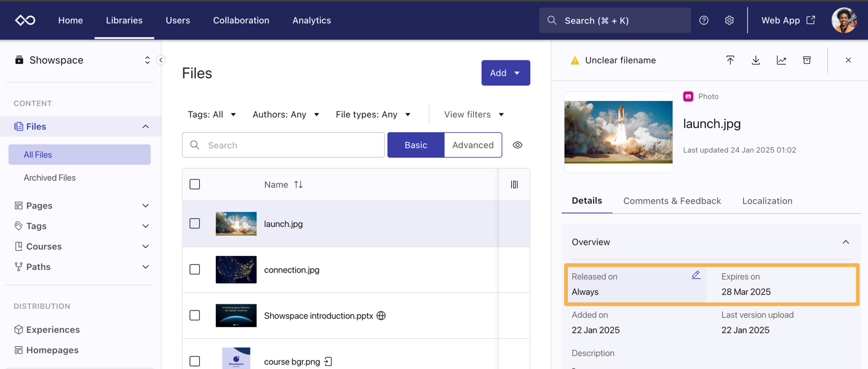Expand the Pages section
This screenshot has height=369, width=868.
tap(146, 205)
